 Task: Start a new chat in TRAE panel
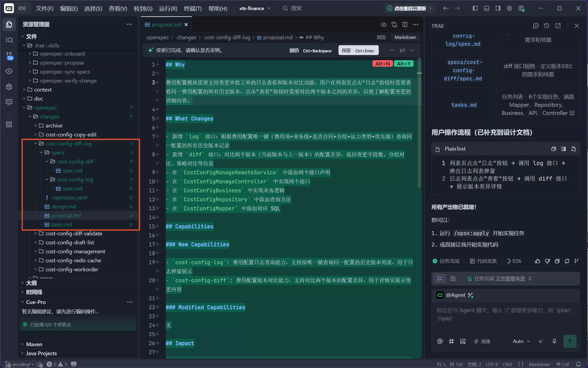point(535,26)
